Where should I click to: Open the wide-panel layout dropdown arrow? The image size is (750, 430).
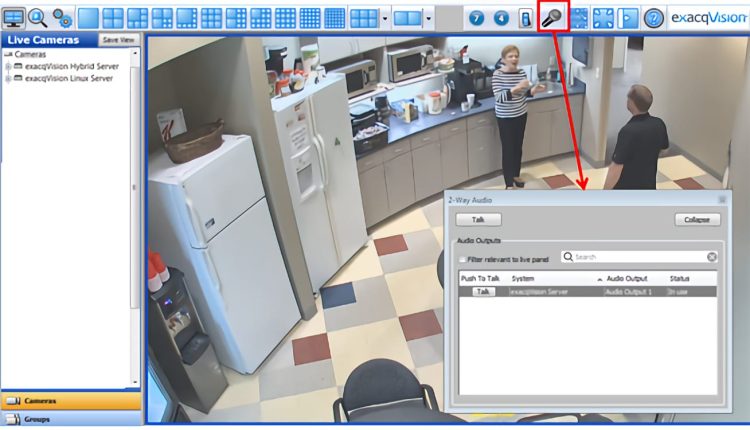coord(385,19)
